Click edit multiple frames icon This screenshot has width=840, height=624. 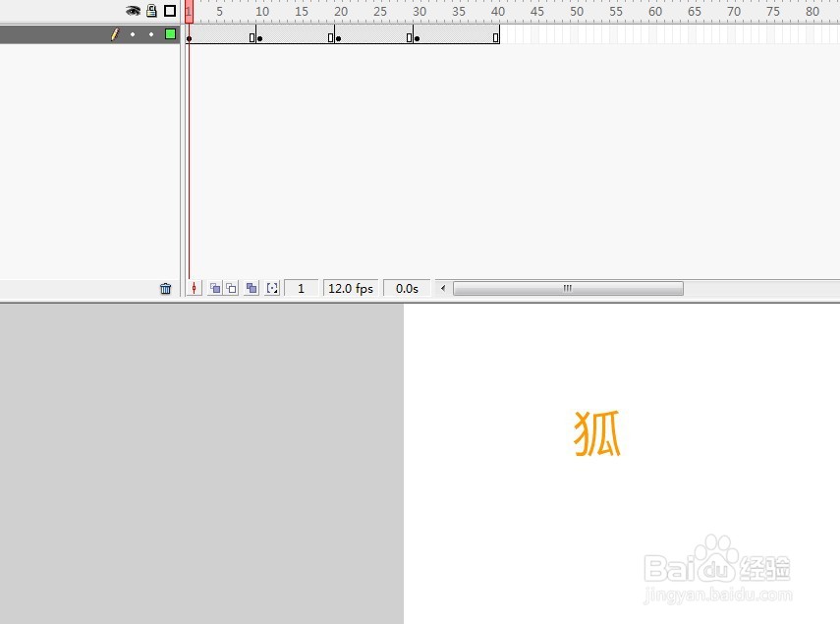coord(252,288)
